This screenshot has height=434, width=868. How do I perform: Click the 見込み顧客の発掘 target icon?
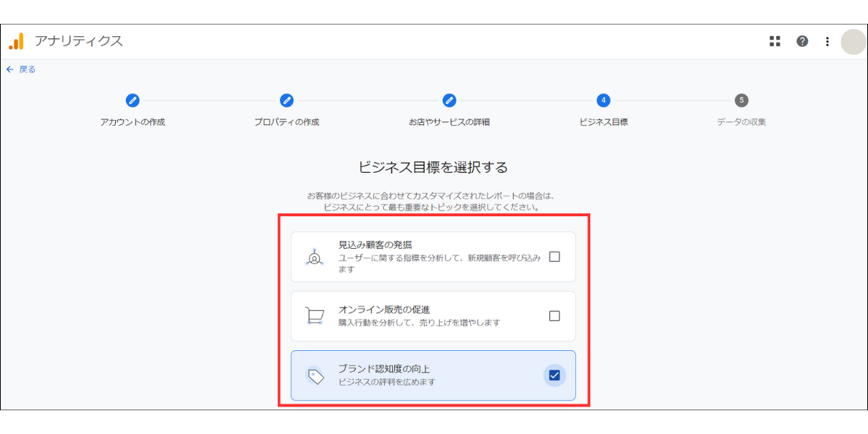pos(315,257)
